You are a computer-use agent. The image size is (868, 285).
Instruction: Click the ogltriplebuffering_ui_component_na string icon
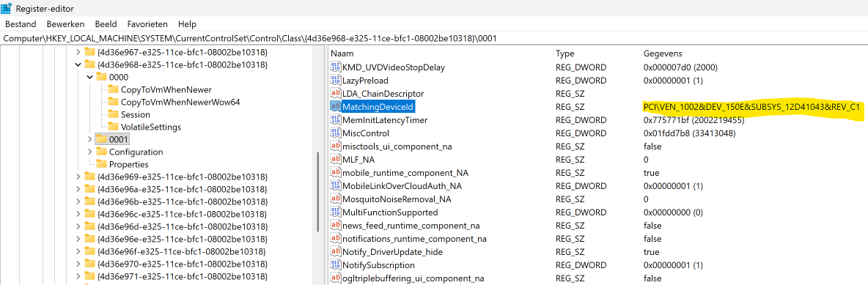(336, 278)
